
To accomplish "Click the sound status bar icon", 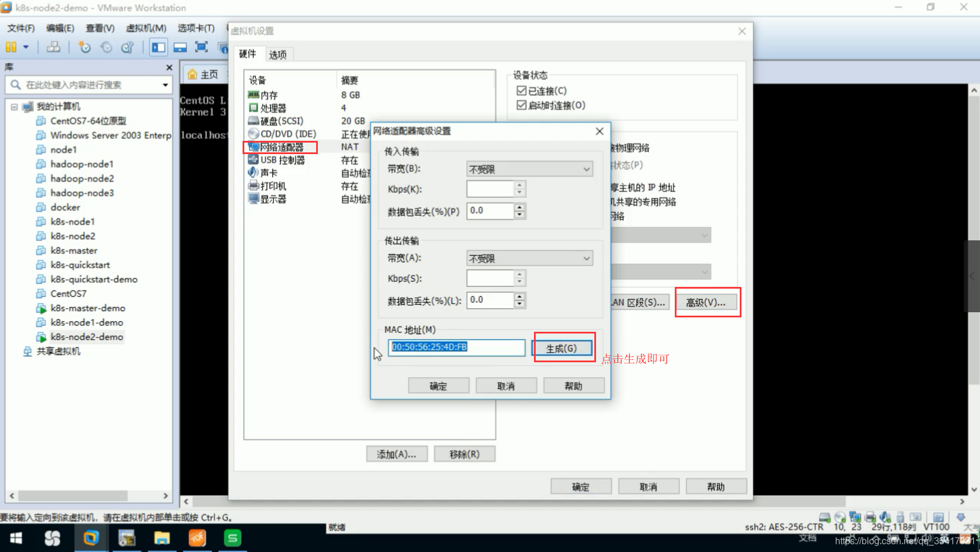I will tap(885, 517).
